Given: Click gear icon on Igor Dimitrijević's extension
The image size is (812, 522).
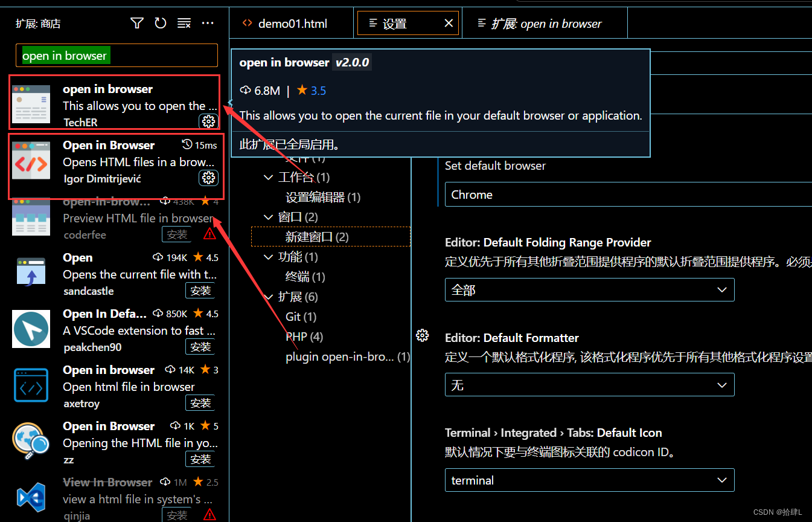Looking at the screenshot, I should tap(208, 178).
